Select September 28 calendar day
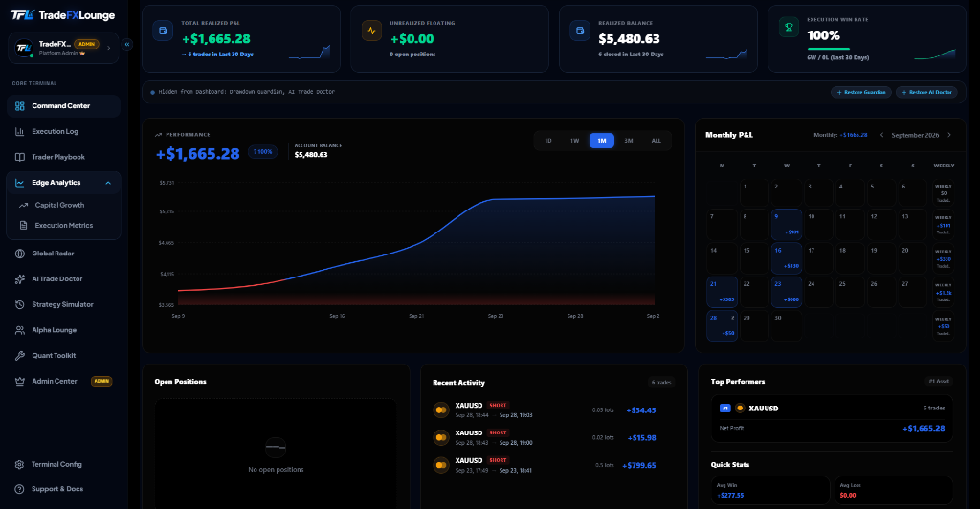 [x=722, y=325]
